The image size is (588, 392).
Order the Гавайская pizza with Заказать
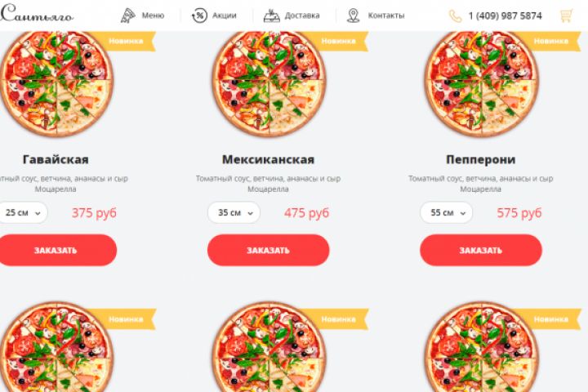tap(57, 250)
